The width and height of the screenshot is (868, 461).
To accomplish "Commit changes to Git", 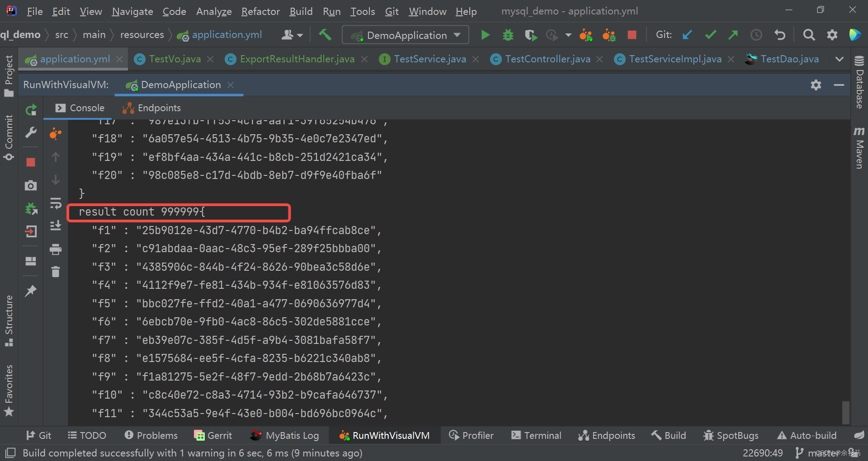I will point(710,35).
